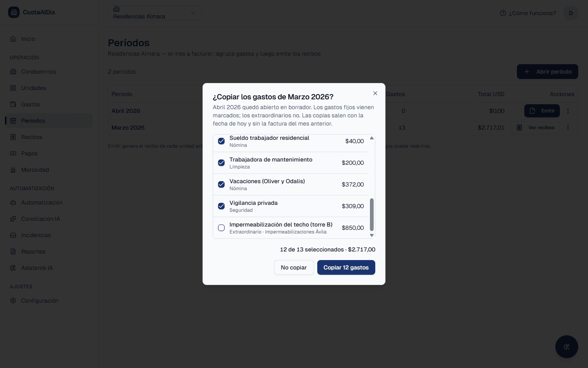Uncheck Vigilancia privada expense

[221, 206]
